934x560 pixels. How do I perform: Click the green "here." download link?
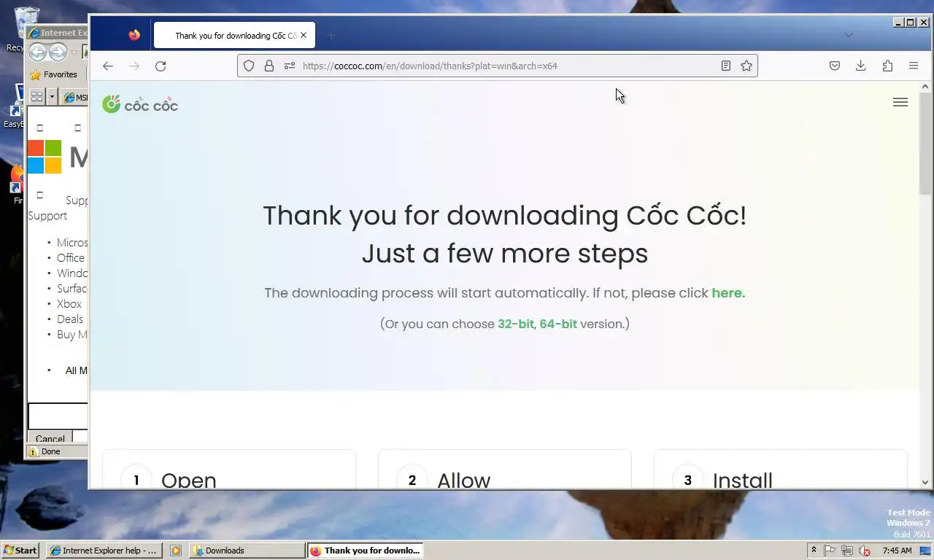pos(728,293)
